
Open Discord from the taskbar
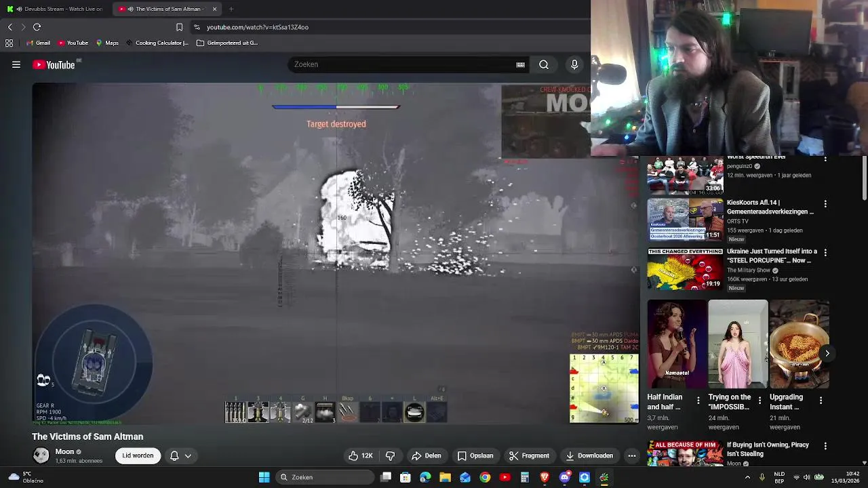pyautogui.click(x=564, y=477)
